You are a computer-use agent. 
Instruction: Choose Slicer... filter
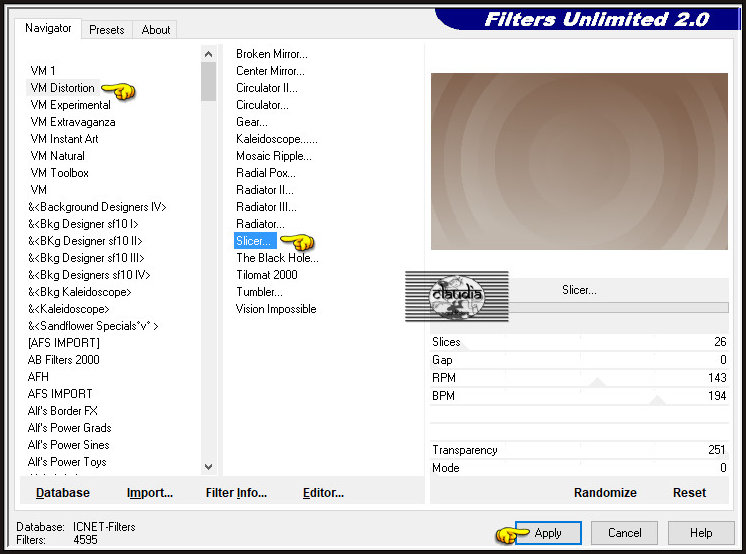pos(255,241)
